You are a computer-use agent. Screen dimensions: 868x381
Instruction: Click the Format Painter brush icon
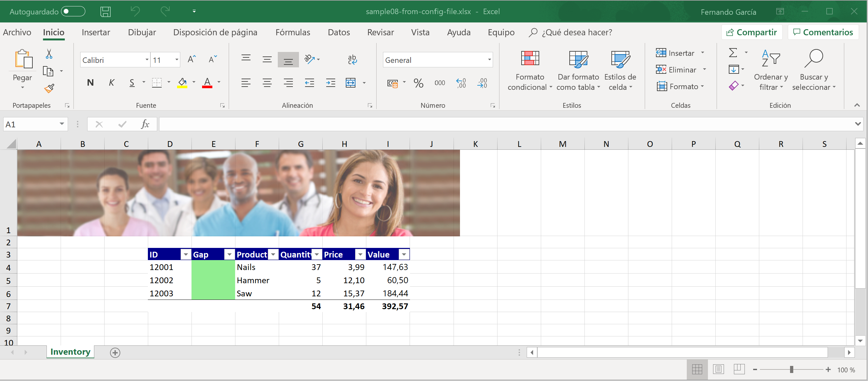tap(49, 89)
